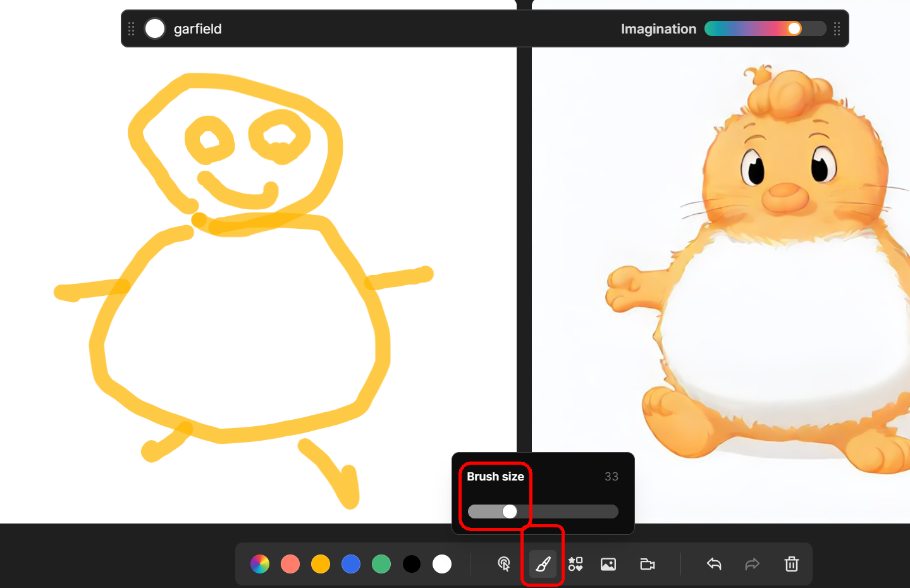Open the shapes and stickers tool
The image size is (910, 588).
575,564
